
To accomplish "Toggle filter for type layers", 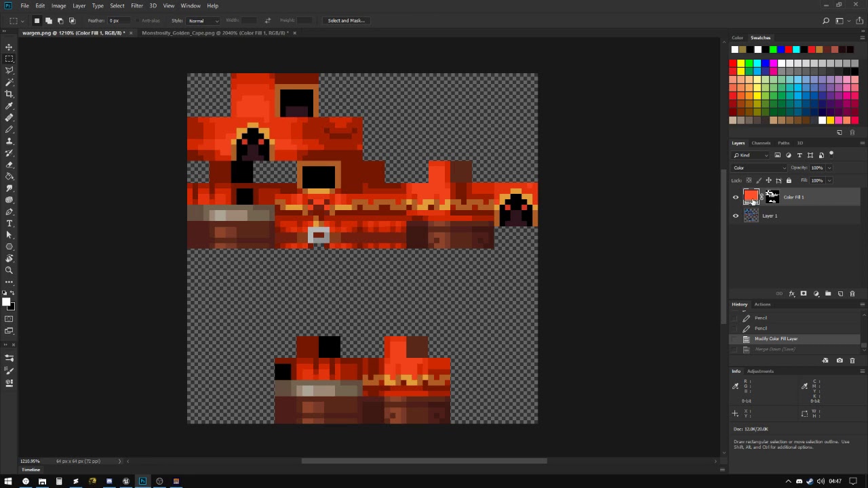I will coord(799,155).
